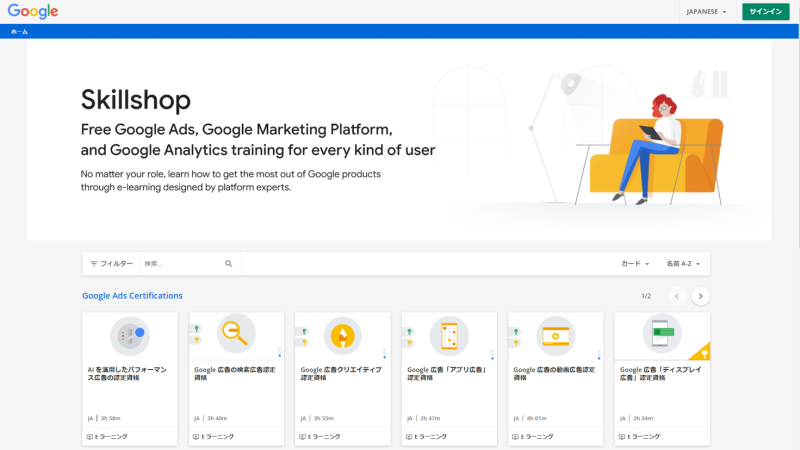Viewport: 800px width, 450px height.
Task: Open Google 広告の検索広告認定資格 title
Action: tap(235, 373)
